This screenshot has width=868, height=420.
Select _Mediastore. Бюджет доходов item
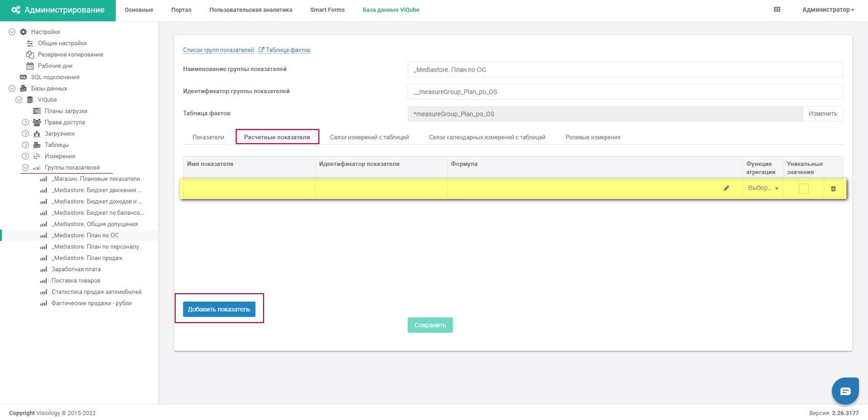point(97,202)
